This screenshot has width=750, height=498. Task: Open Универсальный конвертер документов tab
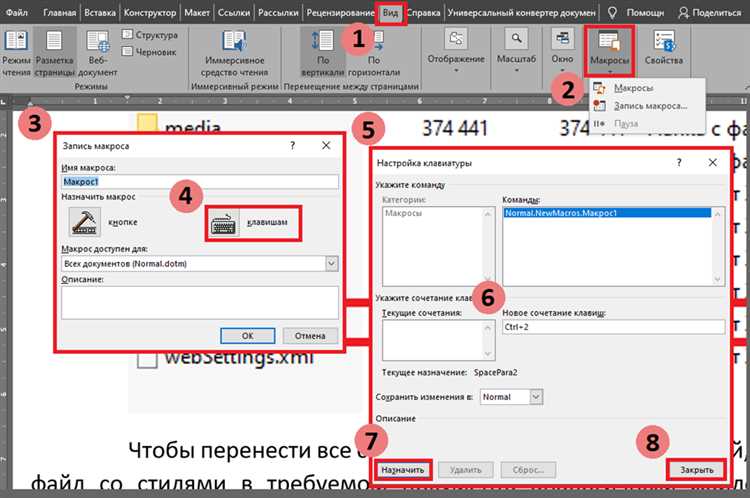coord(521,13)
